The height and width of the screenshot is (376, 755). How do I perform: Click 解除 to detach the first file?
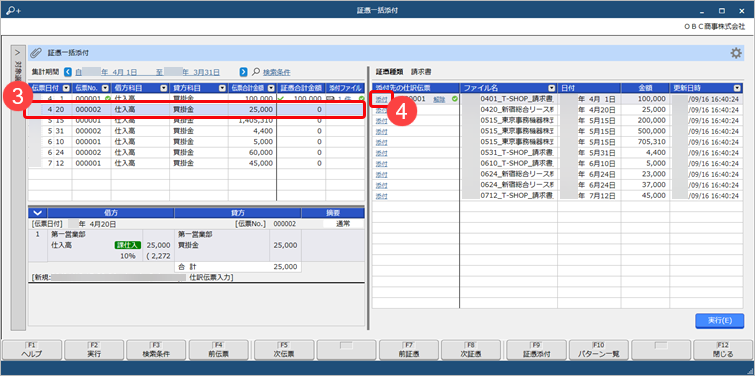(x=439, y=99)
